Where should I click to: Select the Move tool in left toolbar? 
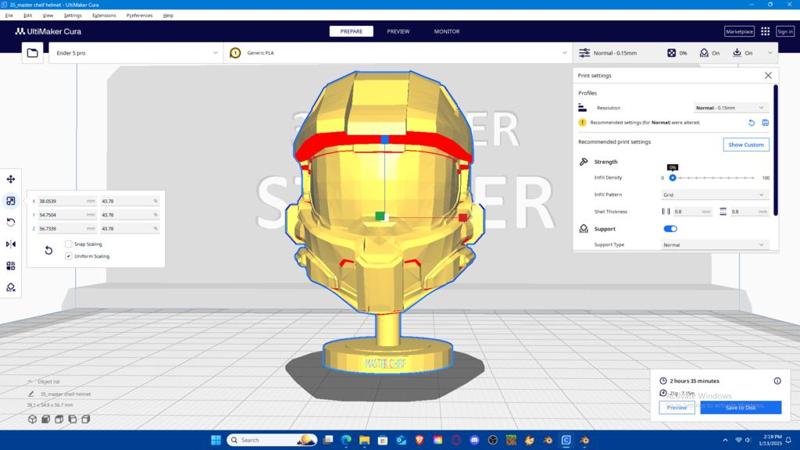11,179
